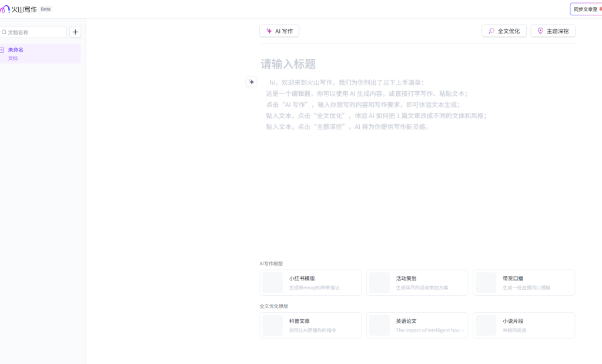Click the 主题深挖 button
602x364 pixels.
pyautogui.click(x=553, y=31)
